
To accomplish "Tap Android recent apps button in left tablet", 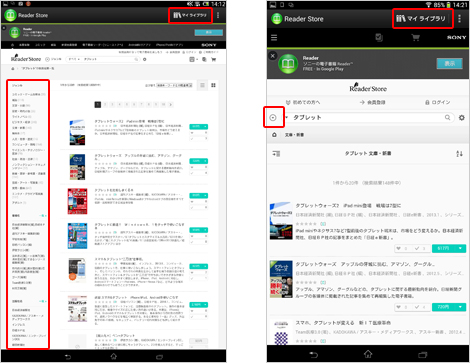I will coord(159,357).
